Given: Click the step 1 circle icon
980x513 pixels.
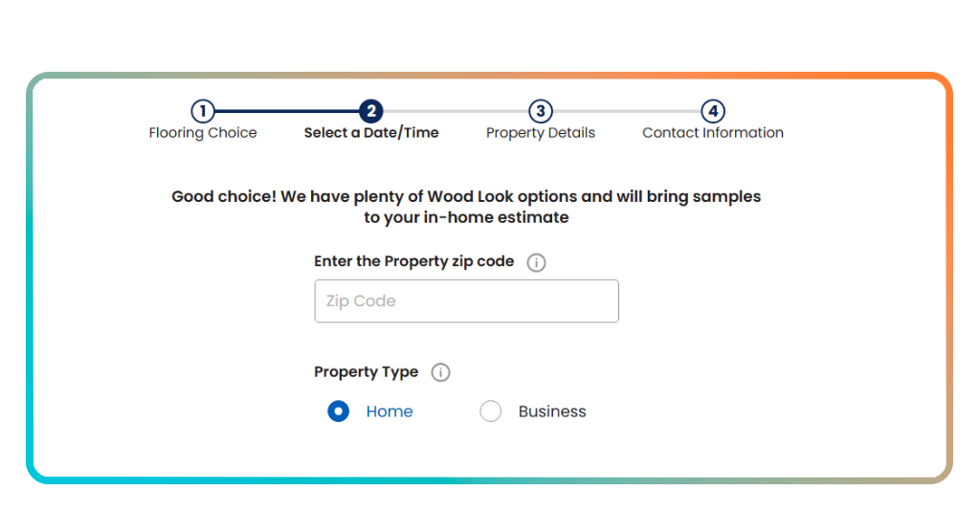Looking at the screenshot, I should tap(203, 111).
